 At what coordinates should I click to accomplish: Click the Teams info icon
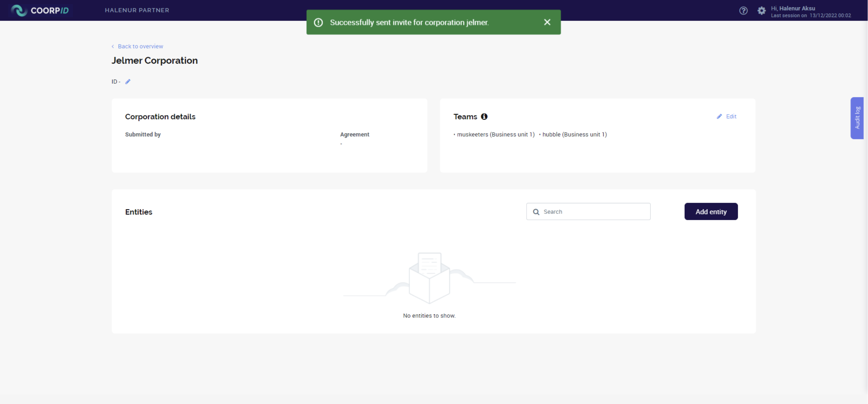pyautogui.click(x=484, y=116)
